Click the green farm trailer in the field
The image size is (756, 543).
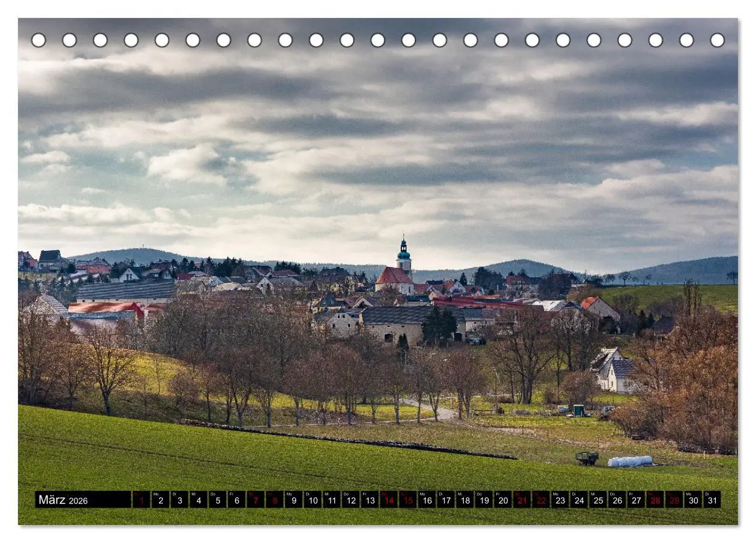(587, 458)
